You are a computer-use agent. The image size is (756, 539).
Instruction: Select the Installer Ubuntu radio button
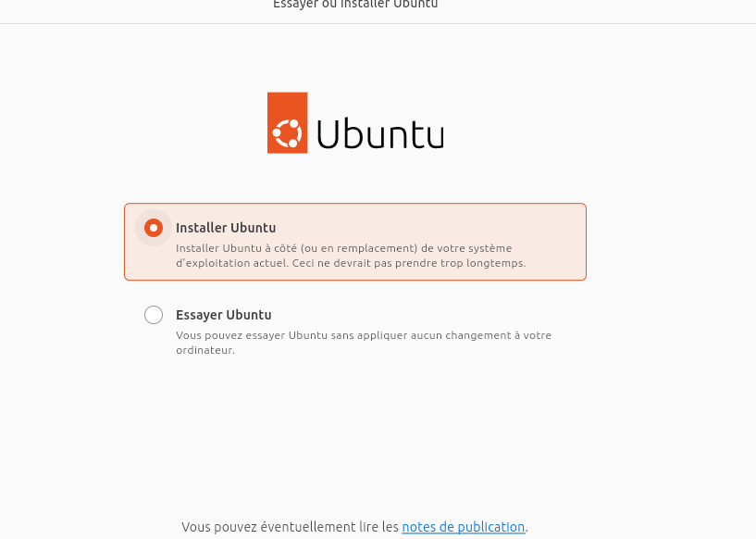154,228
